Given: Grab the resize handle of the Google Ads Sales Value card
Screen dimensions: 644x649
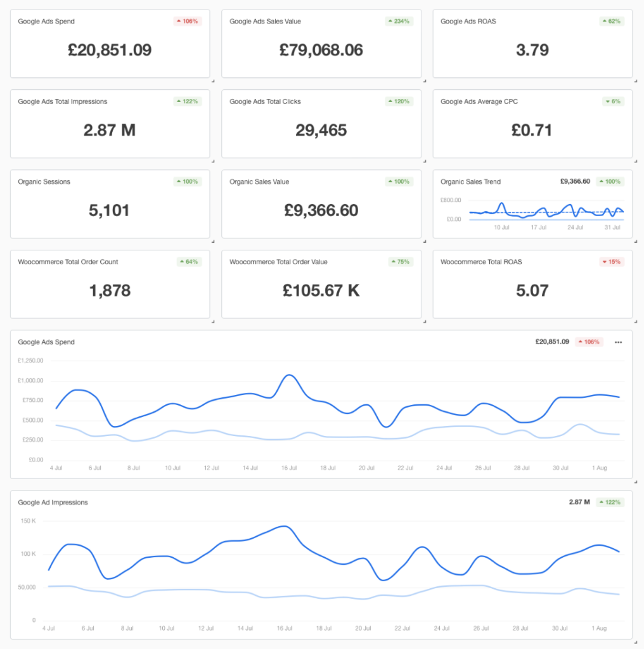Looking at the screenshot, I should [424, 81].
